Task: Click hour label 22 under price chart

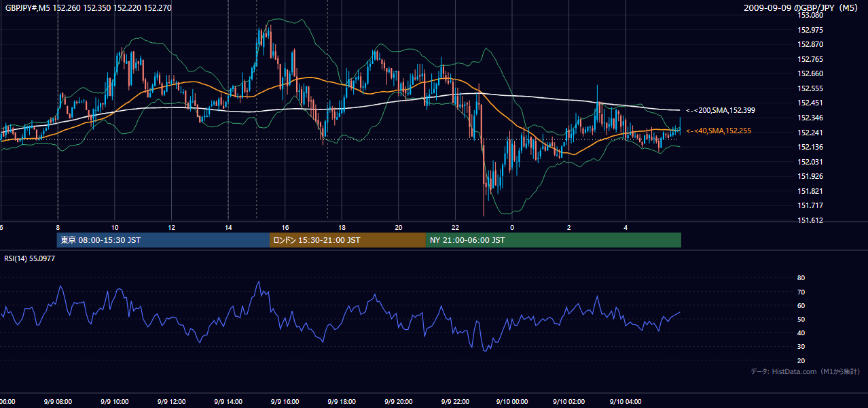Action: coord(456,227)
